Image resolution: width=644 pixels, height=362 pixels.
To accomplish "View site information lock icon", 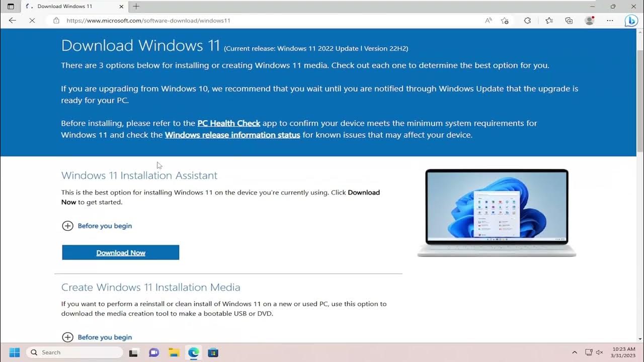I will pyautogui.click(x=56, y=21).
